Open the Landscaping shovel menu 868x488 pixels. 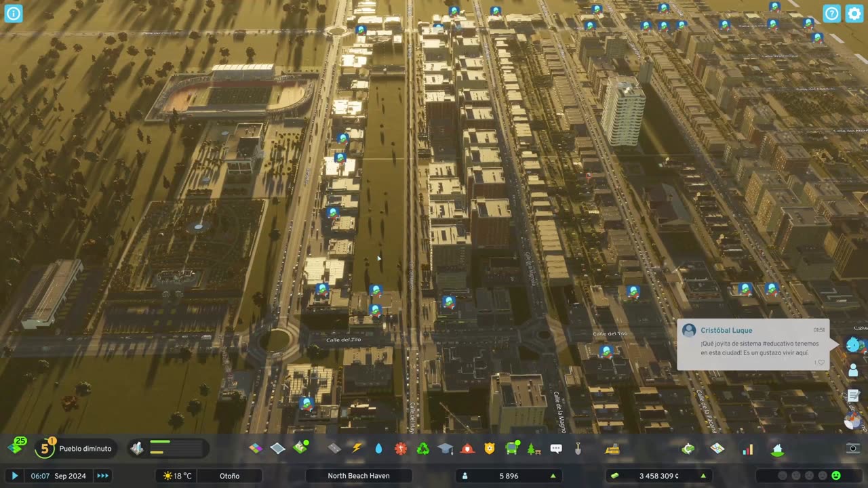(578, 448)
